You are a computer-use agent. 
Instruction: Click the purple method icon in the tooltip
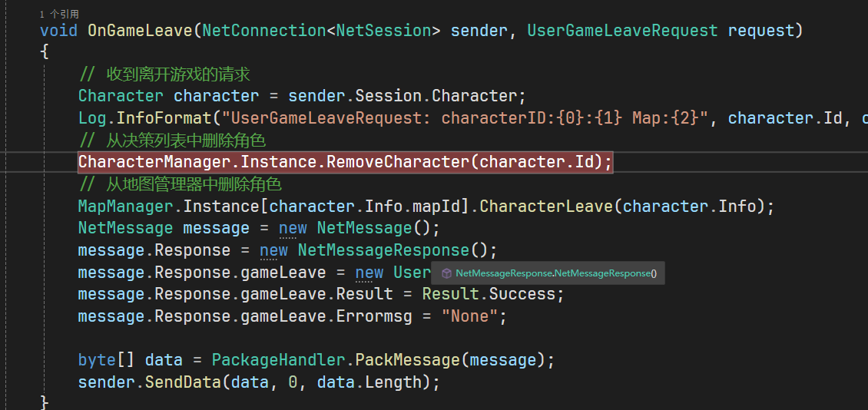pos(446,273)
